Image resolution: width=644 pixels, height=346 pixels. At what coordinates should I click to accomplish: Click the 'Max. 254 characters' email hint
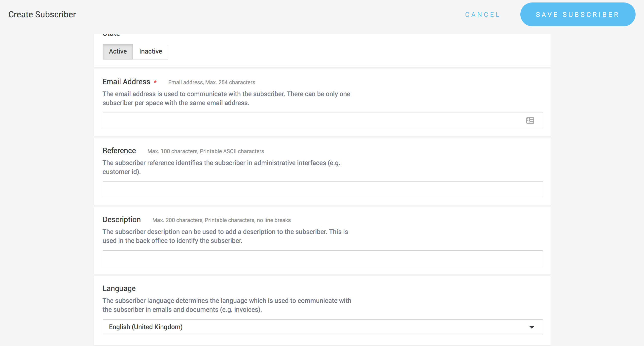(x=230, y=82)
